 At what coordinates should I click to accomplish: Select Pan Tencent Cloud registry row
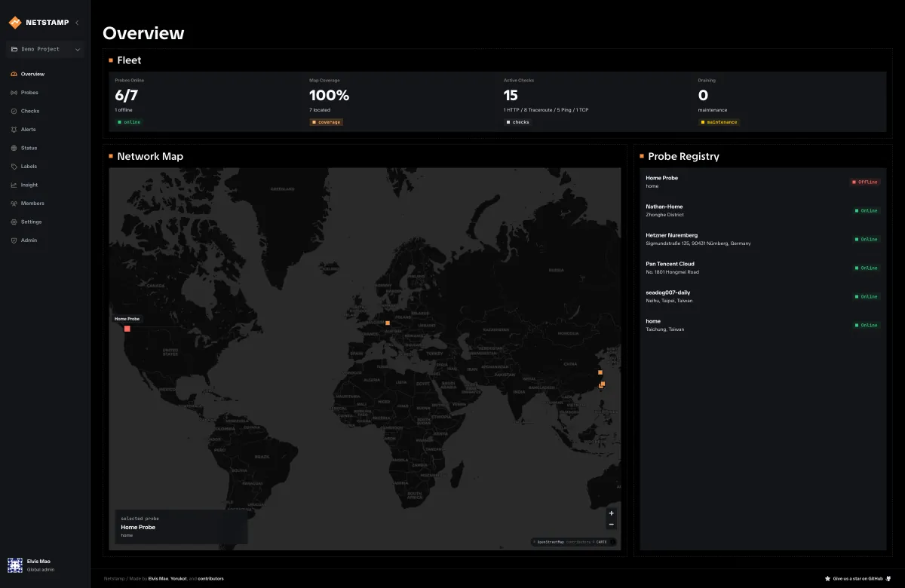tap(762, 268)
